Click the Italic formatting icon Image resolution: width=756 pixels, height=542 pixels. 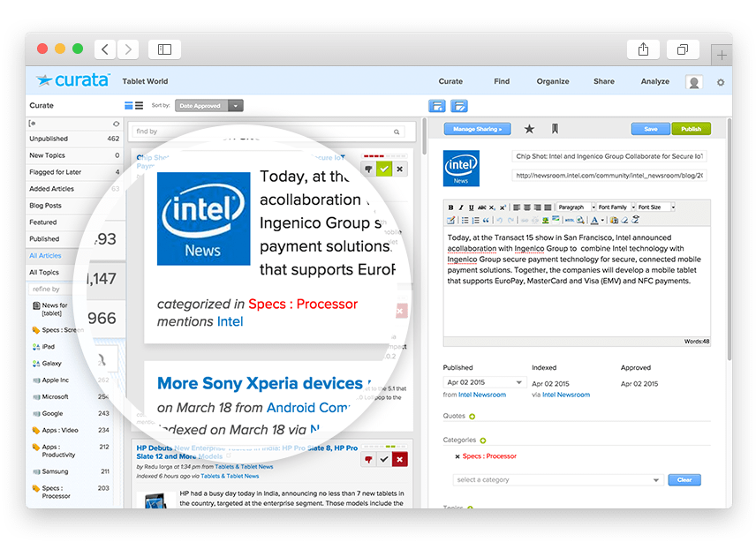(x=463, y=207)
